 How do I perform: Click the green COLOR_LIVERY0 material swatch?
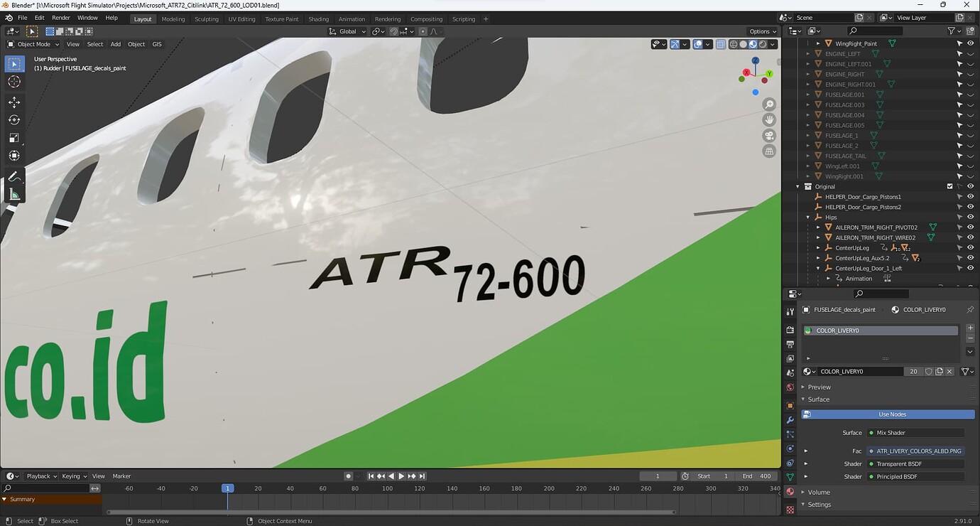tap(807, 331)
